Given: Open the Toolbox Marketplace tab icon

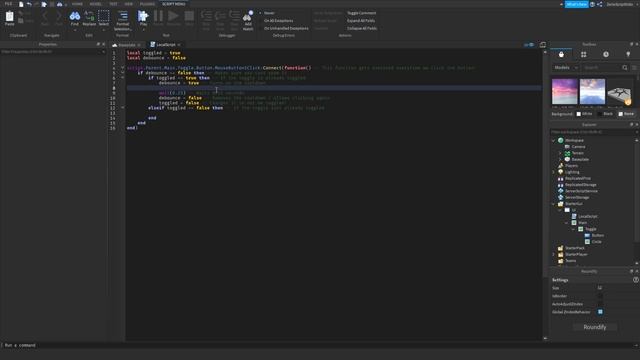Looking at the screenshot, I should coord(561,54).
